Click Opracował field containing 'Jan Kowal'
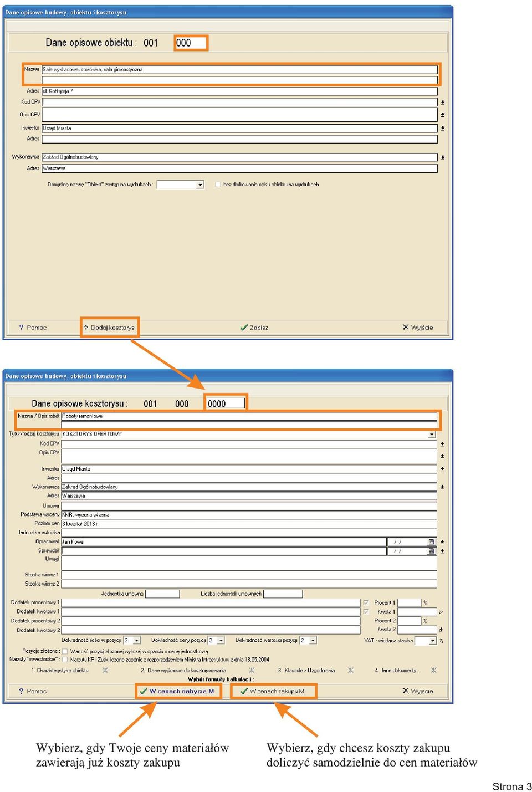Viewport: 532px width, 792px height. 224,542
